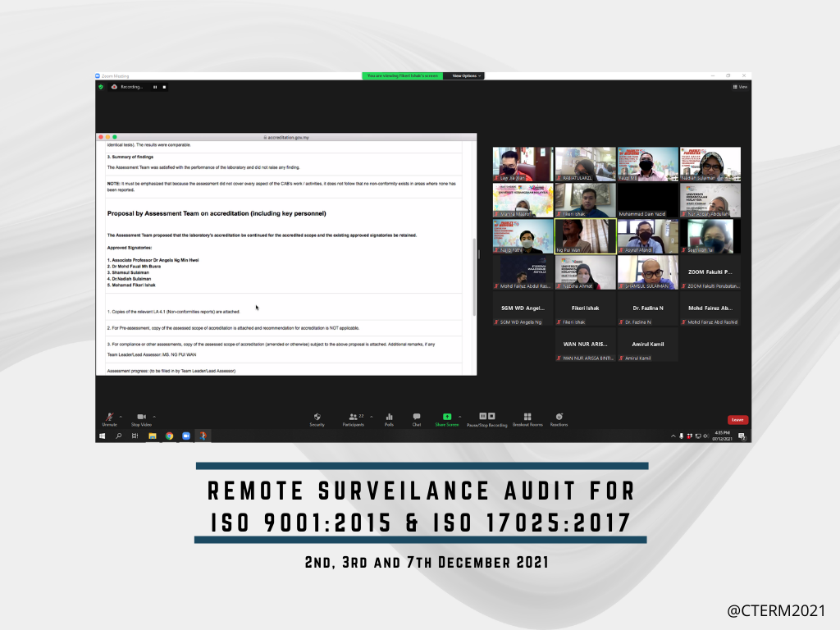The height and width of the screenshot is (630, 840).
Task: Expand audio options arrow beside Unmute
Action: (x=121, y=416)
